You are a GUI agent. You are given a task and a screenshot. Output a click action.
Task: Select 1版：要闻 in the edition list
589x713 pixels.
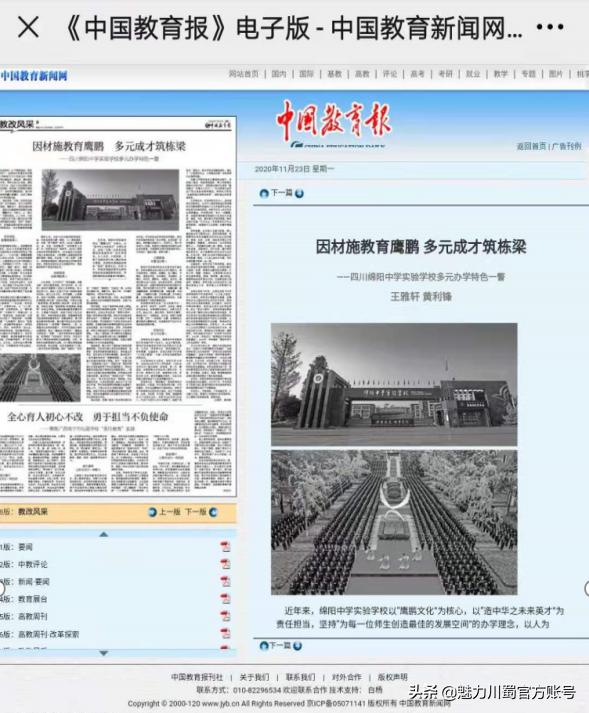point(16,547)
